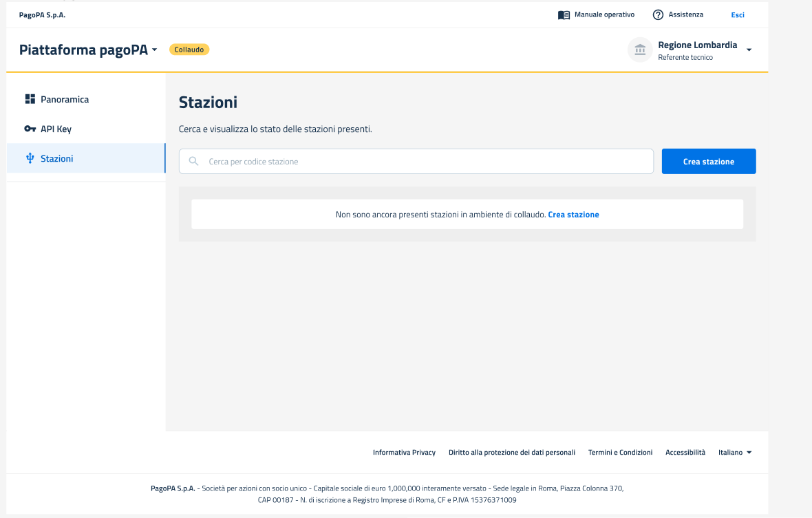Open Termini e Condizioni footer link
The image size is (812, 518).
click(x=620, y=453)
